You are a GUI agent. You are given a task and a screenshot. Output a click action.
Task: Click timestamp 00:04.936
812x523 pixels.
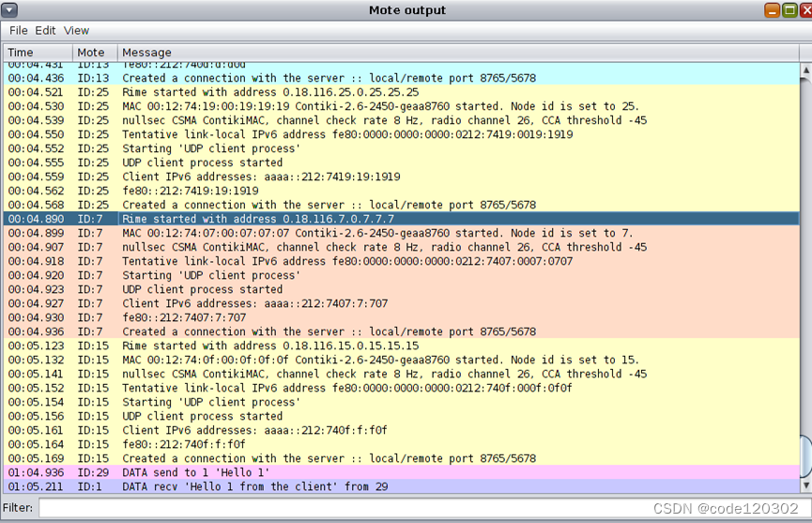[x=37, y=331]
